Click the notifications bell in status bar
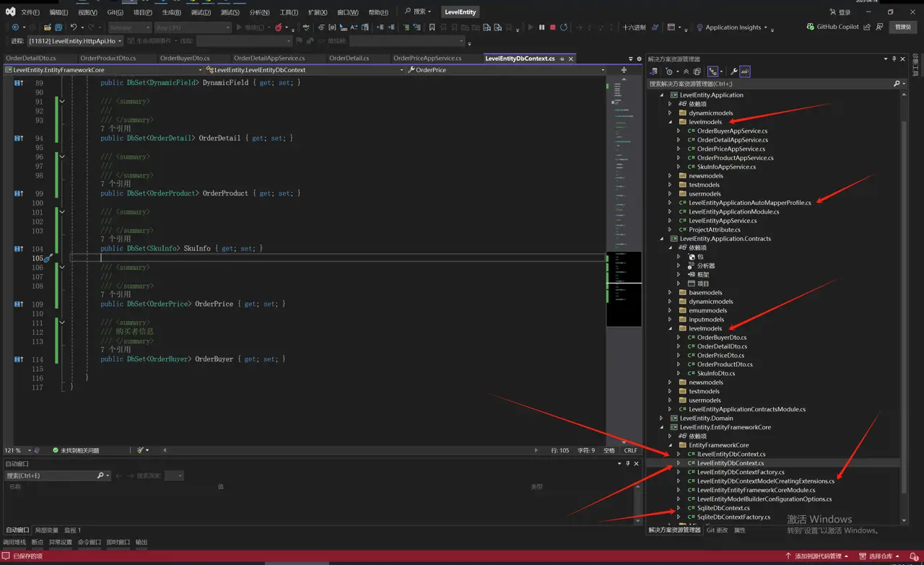This screenshot has width=924, height=565. (x=914, y=556)
